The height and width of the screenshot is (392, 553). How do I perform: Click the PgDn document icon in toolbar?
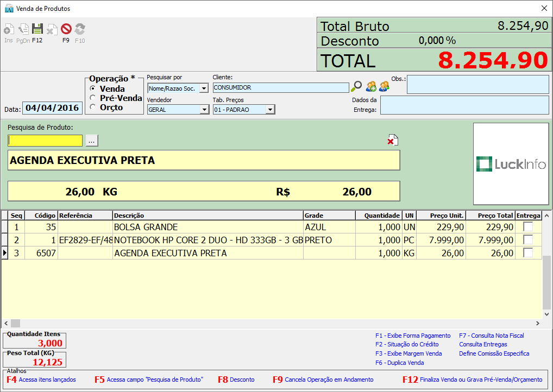(x=23, y=29)
